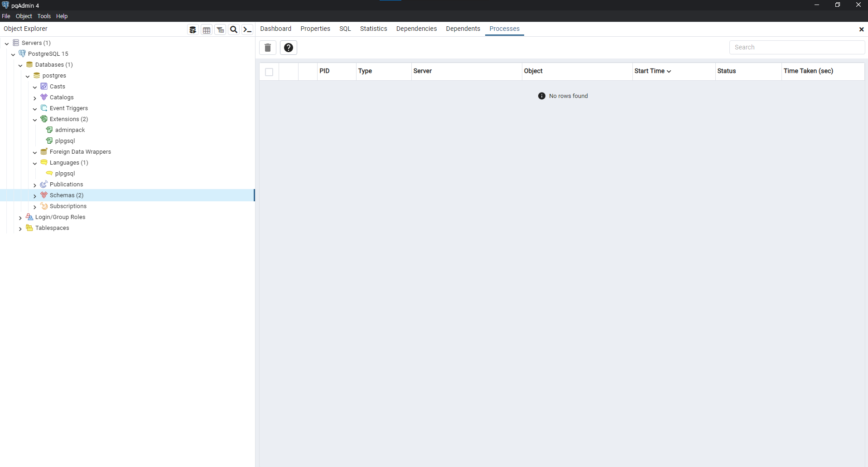Select the Processes tab
This screenshot has height=467, width=868.
504,29
